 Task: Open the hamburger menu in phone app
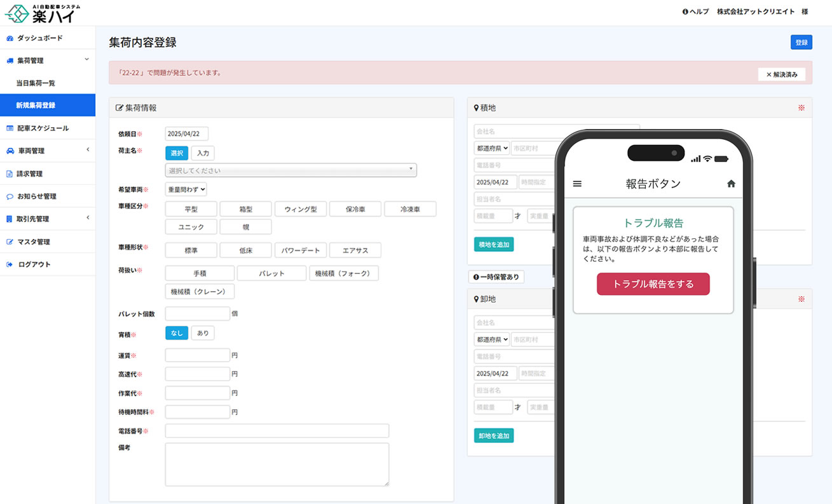point(577,184)
